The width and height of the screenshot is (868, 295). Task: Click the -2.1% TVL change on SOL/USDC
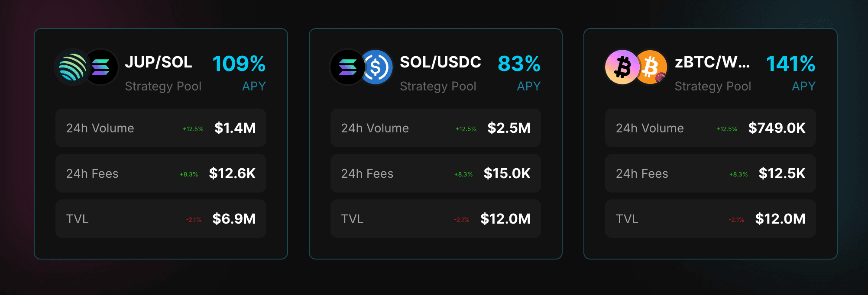(461, 219)
